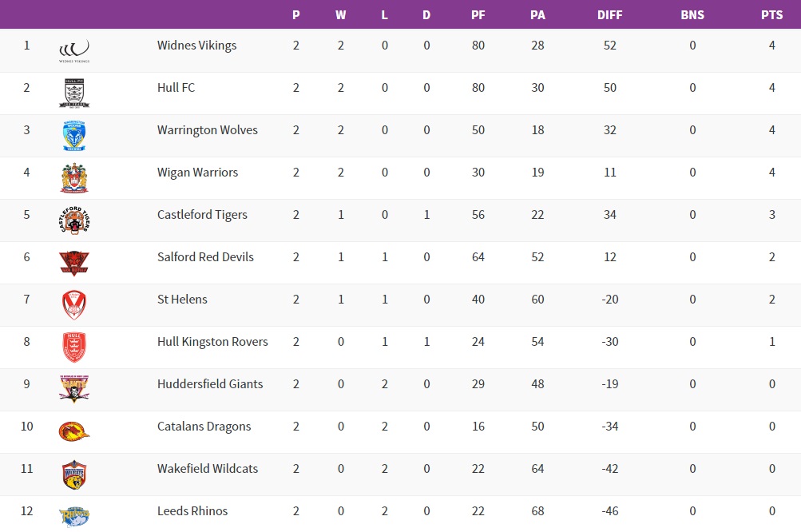Click the Castleford Tigers team name

click(202, 215)
